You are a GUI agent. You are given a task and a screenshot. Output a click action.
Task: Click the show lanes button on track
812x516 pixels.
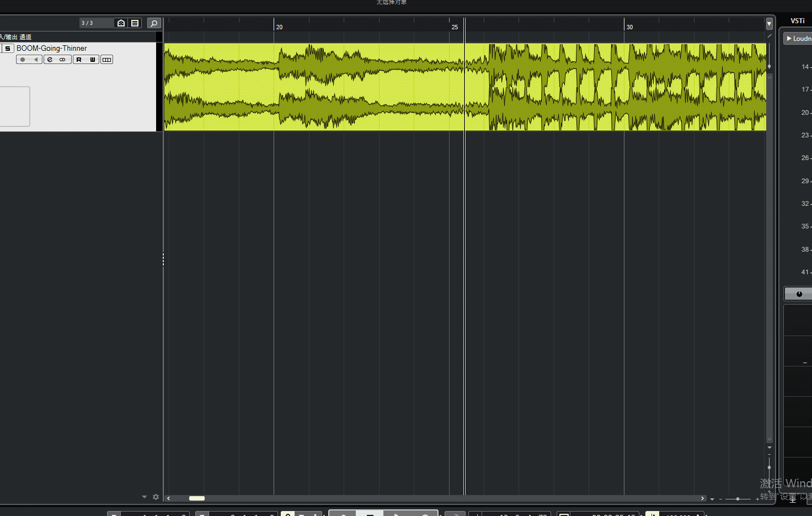tap(107, 60)
